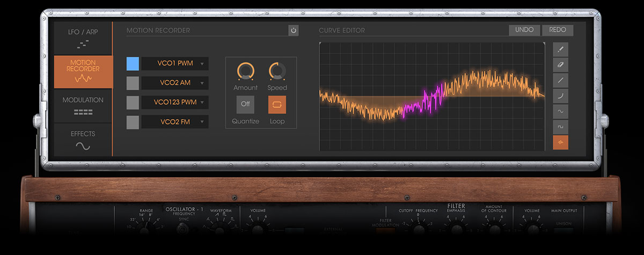Image resolution: width=644 pixels, height=255 pixels.
Task: Click the Amount knob
Action: [x=245, y=71]
